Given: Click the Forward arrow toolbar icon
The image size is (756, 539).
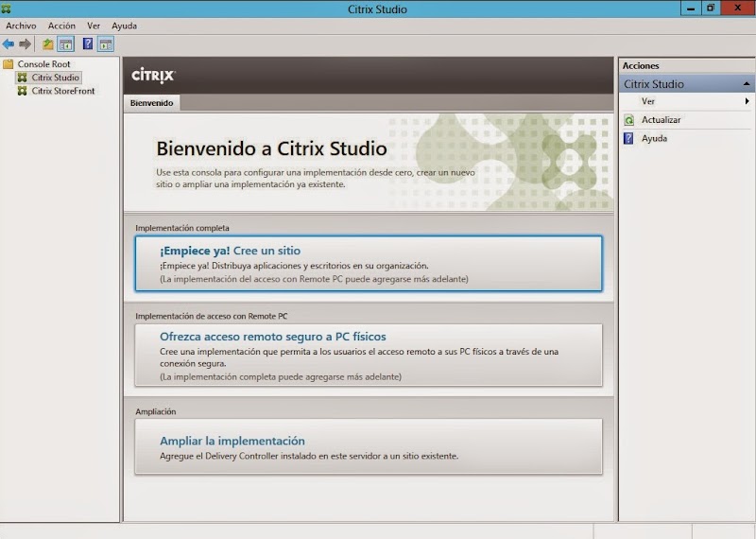Looking at the screenshot, I should point(26,44).
